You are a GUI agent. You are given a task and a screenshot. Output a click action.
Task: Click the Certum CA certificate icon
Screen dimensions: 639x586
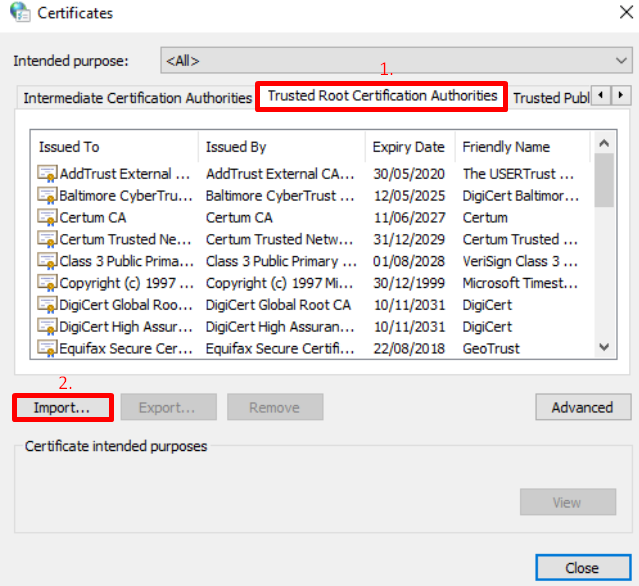point(47,218)
